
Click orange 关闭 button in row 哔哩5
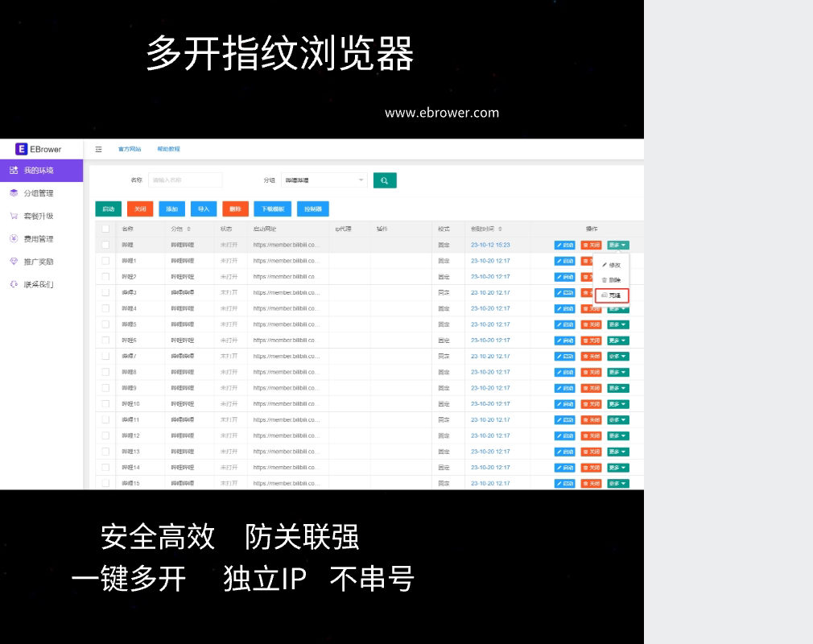point(591,324)
